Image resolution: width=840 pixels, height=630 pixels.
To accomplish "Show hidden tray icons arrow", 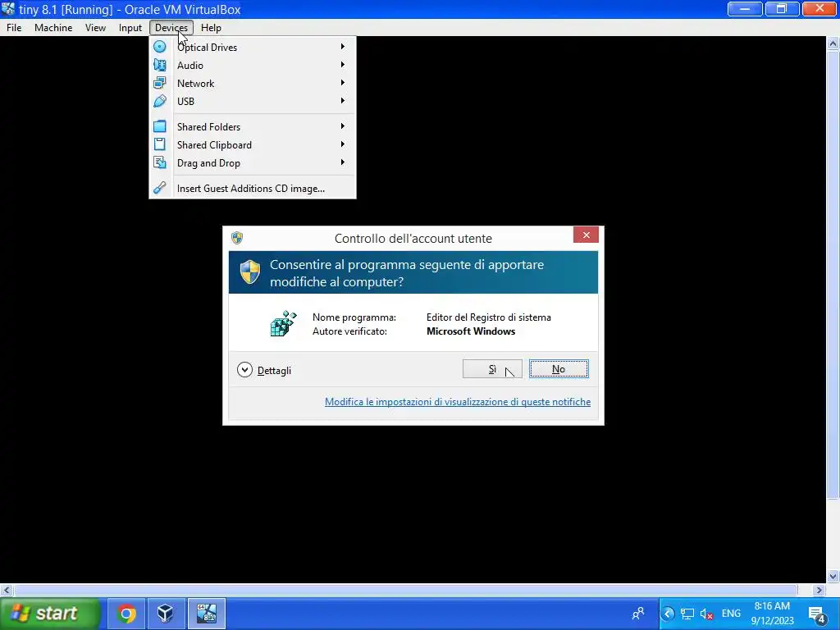I will click(668, 614).
